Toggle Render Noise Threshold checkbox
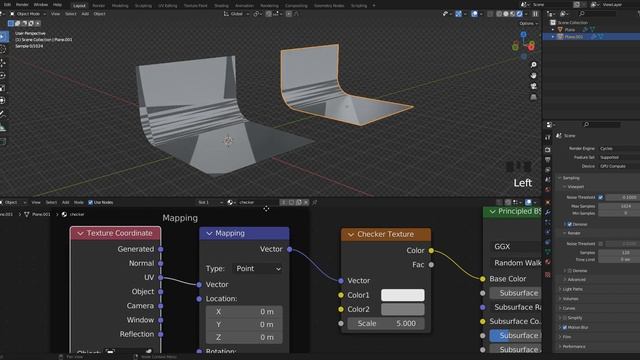 tap(601, 244)
